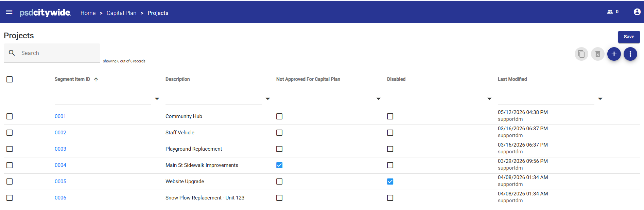Viewport: 644px width, 210px height.
Task: Open project 0004 link
Action: click(60, 165)
